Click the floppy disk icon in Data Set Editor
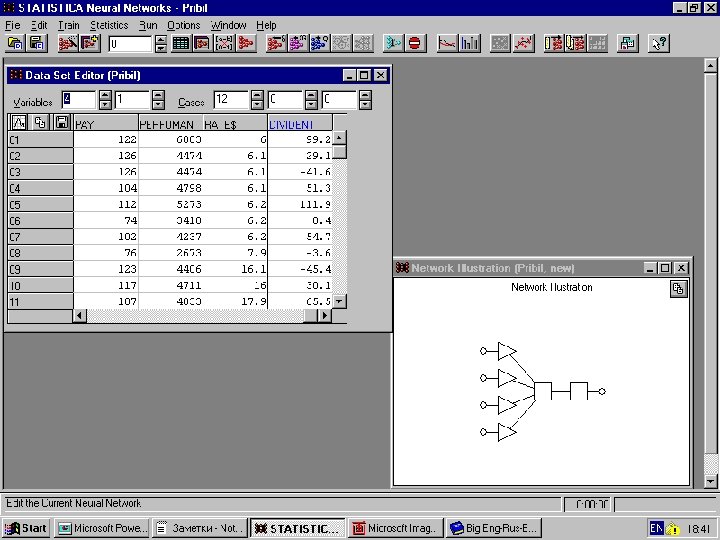This screenshot has height=540, width=720. click(62, 122)
